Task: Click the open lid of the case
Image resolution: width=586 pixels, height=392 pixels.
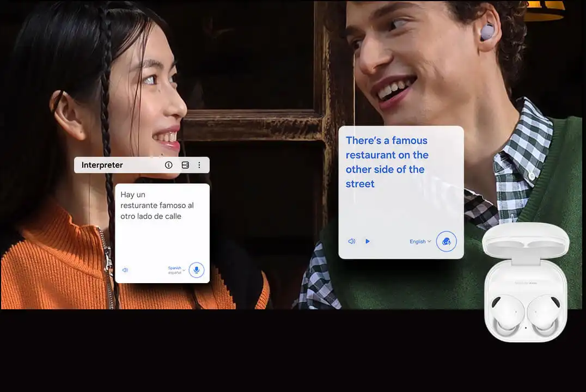Action: click(x=526, y=238)
